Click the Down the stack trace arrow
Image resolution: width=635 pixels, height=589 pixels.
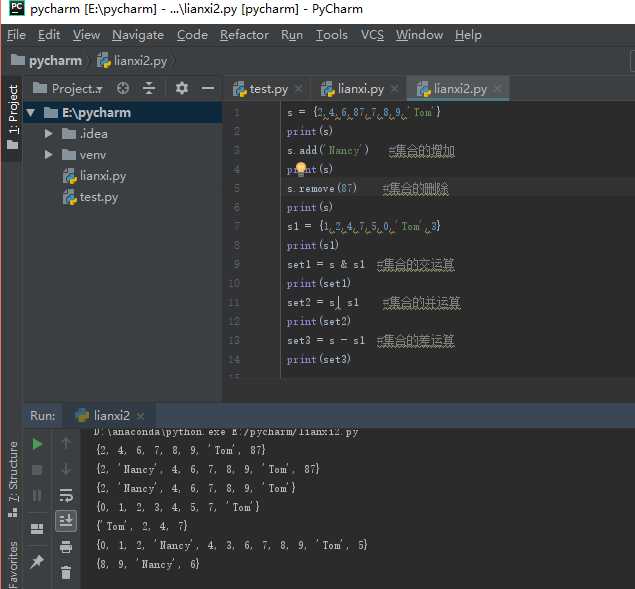[66, 469]
